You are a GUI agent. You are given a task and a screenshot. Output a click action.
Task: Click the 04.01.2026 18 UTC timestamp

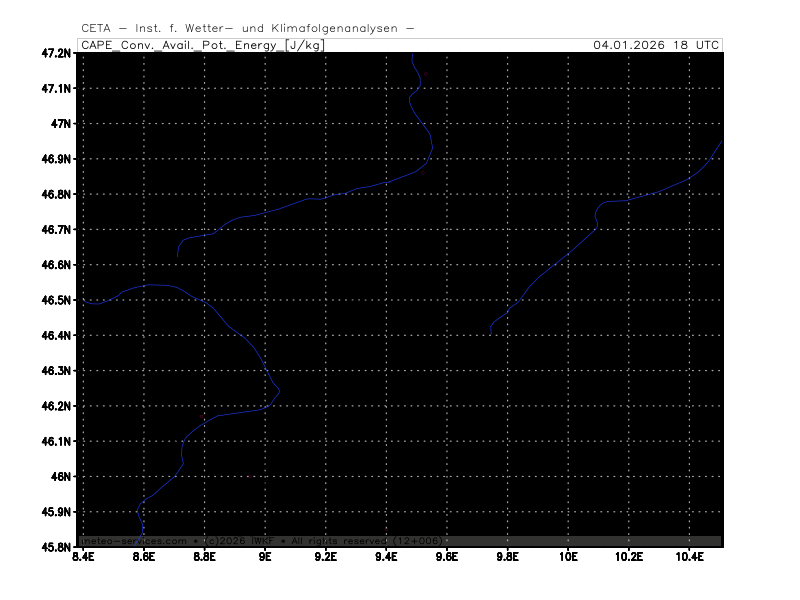click(x=655, y=45)
